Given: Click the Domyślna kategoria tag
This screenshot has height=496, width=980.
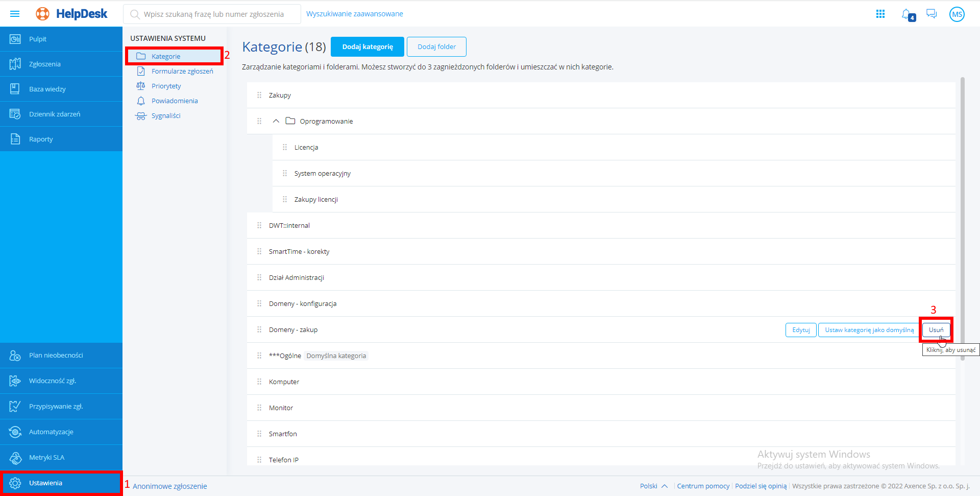Looking at the screenshot, I should pos(336,356).
